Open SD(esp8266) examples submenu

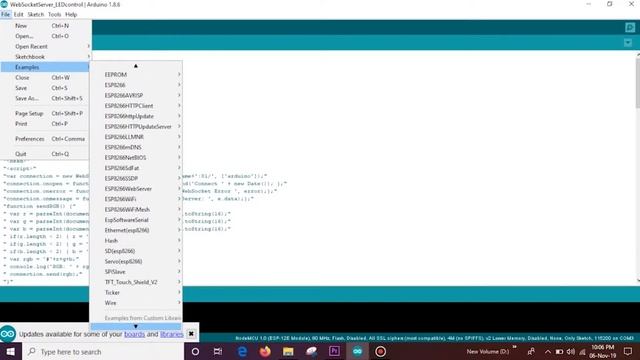136,251
